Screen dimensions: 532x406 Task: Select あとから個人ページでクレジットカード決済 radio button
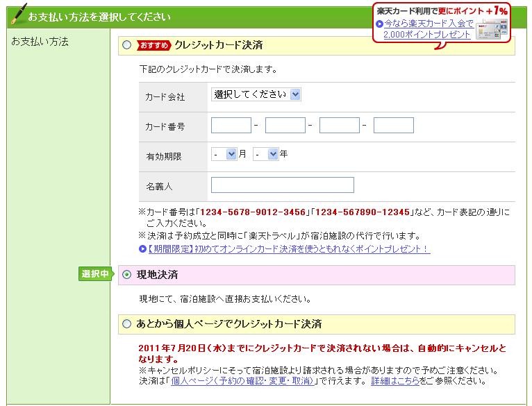[126, 323]
